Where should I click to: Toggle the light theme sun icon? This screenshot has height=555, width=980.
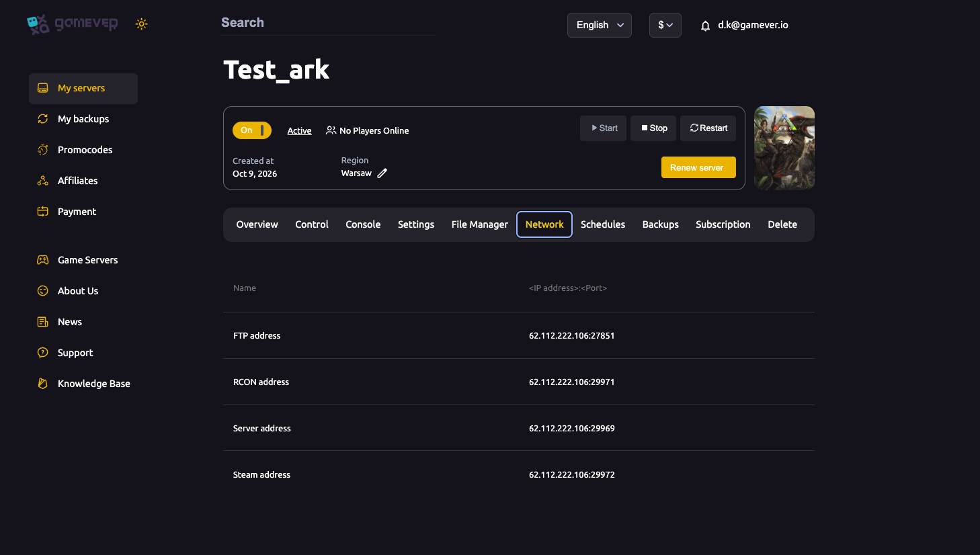tap(141, 24)
